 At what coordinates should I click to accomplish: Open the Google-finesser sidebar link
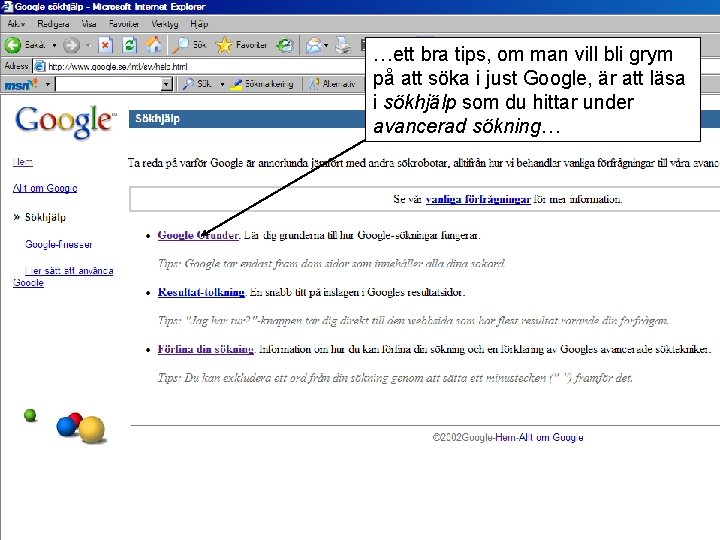pos(58,244)
